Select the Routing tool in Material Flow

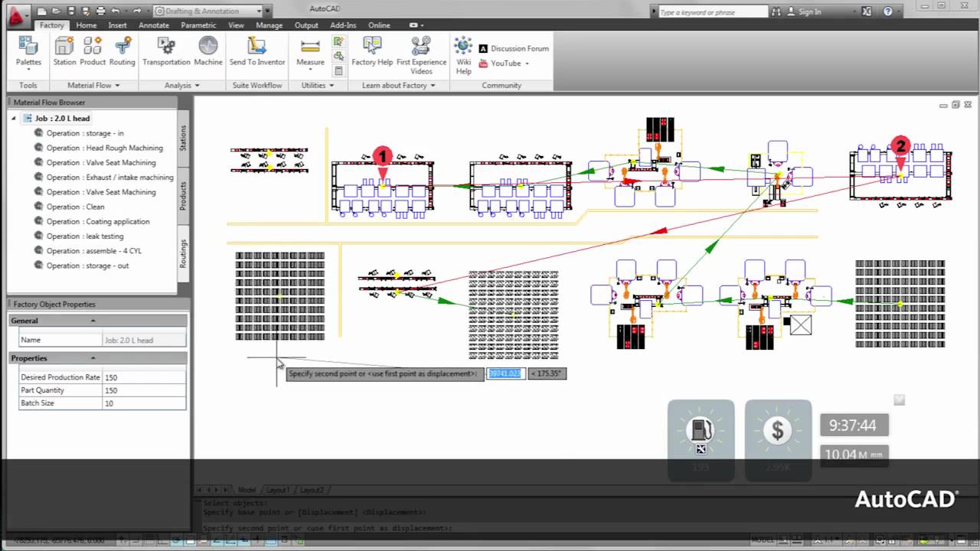point(122,51)
